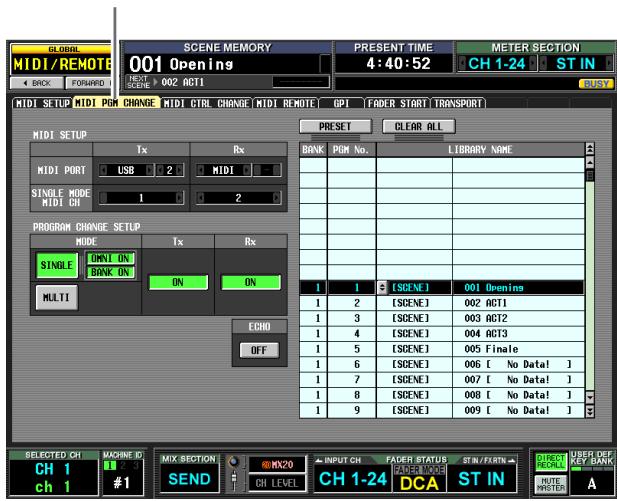Screen dimensions: 617x501
Task: Toggle program change Tx ON button
Action: (x=178, y=282)
